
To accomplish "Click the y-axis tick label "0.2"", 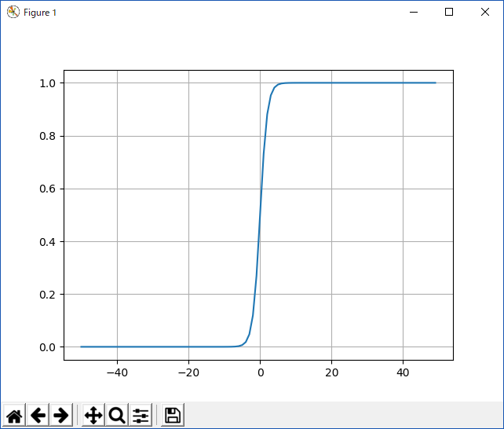I will [x=49, y=295].
